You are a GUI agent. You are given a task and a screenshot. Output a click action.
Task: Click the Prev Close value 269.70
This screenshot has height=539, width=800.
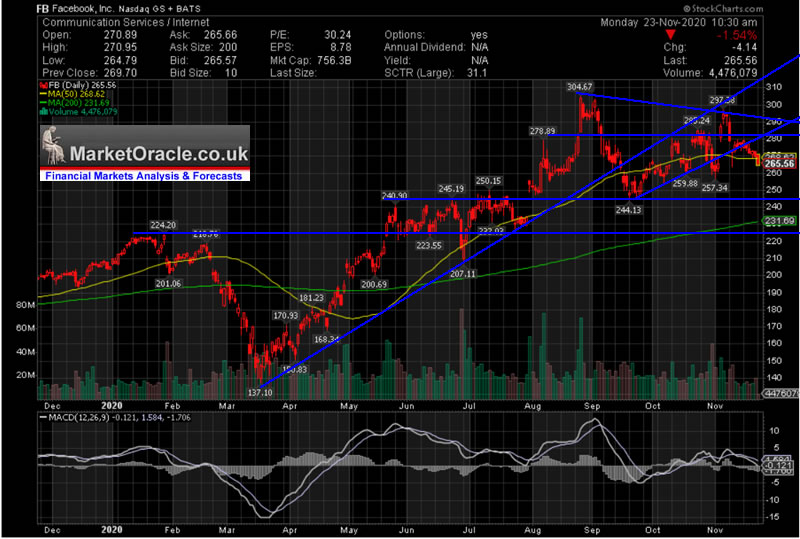[120, 73]
